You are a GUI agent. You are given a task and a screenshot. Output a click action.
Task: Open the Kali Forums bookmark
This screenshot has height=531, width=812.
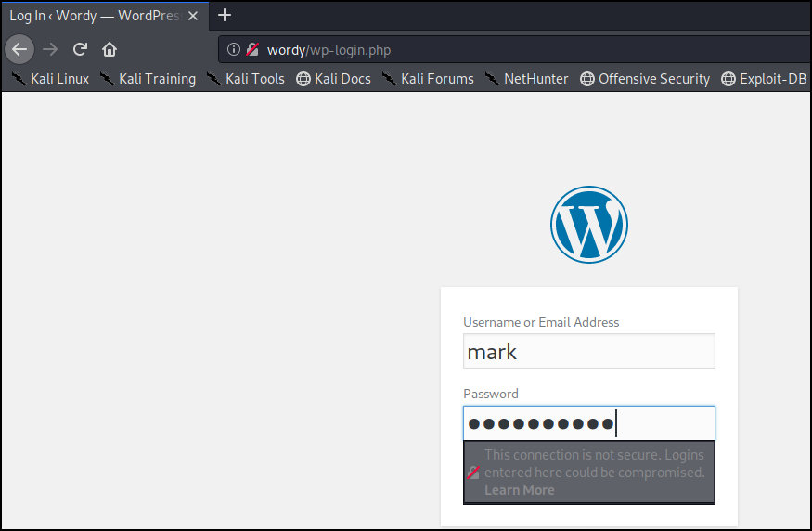(x=428, y=79)
